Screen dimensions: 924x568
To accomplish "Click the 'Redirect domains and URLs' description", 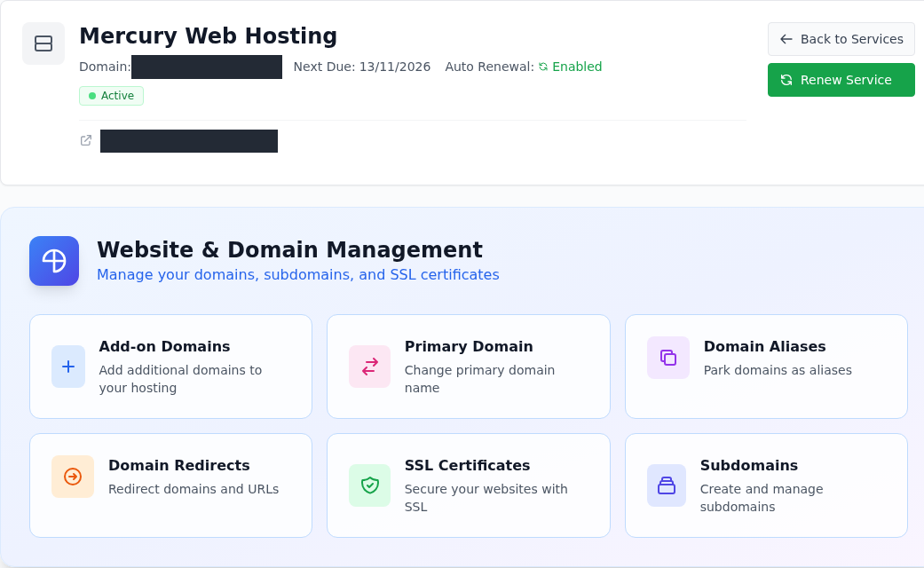I will click(193, 489).
